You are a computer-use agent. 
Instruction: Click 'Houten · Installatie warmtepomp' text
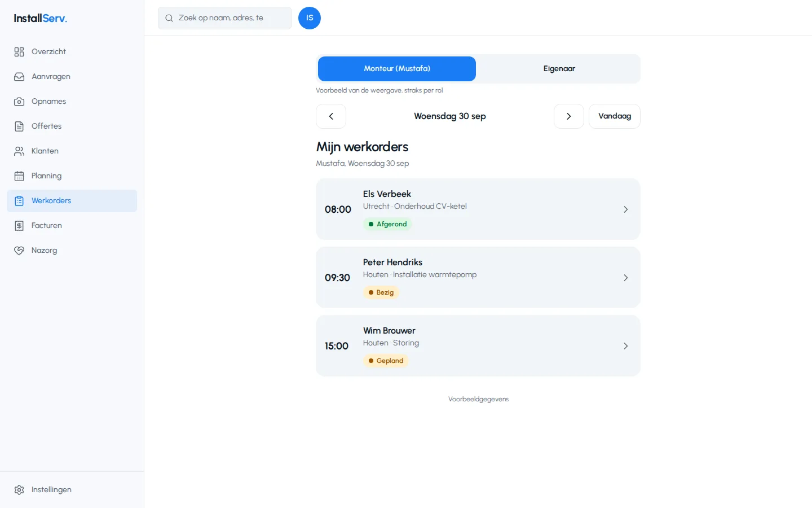pos(420,275)
